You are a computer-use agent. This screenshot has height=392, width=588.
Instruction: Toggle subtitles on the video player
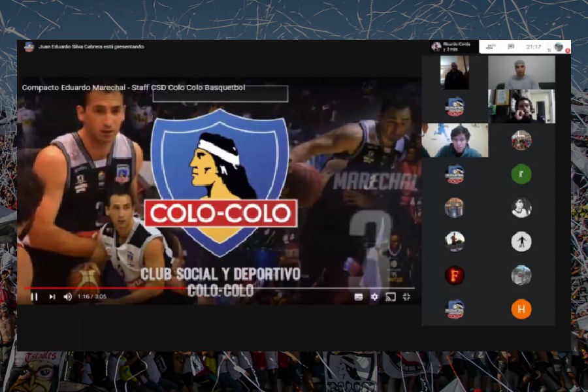tap(359, 297)
